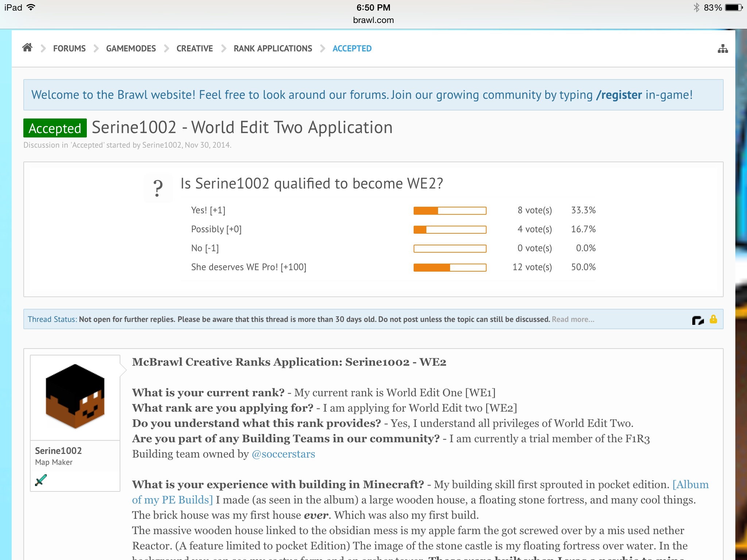747x560 pixels.
Task: Navigate to RANK APPLICATIONS breadcrumb
Action: coord(273,48)
